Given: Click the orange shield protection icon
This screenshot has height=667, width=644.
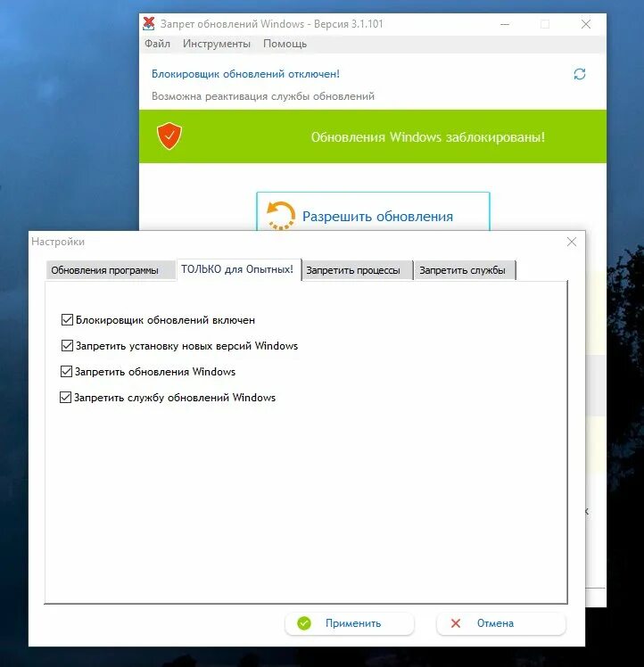Looking at the screenshot, I should tap(169, 136).
